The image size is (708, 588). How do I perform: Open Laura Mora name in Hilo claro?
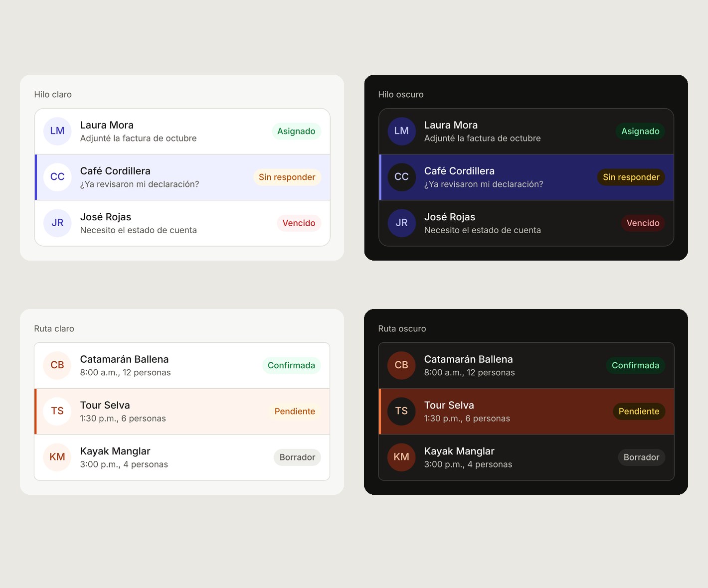click(107, 125)
